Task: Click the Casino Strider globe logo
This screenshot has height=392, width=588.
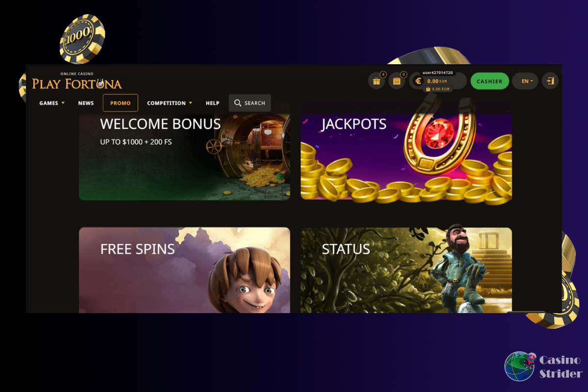Action: click(520, 366)
